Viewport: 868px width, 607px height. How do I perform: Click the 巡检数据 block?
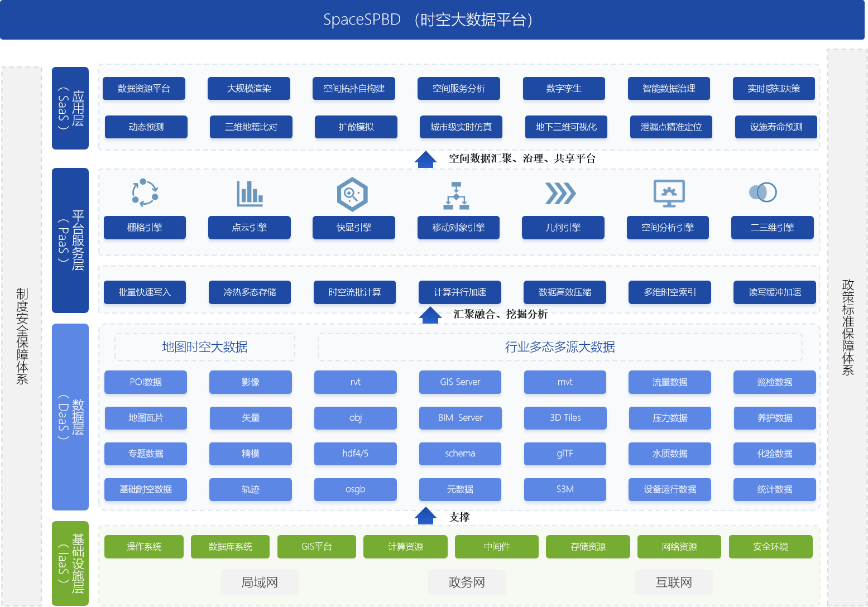click(775, 382)
